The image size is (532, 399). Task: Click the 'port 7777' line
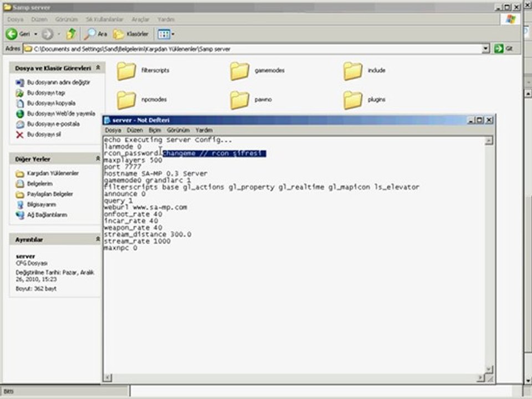coord(122,167)
